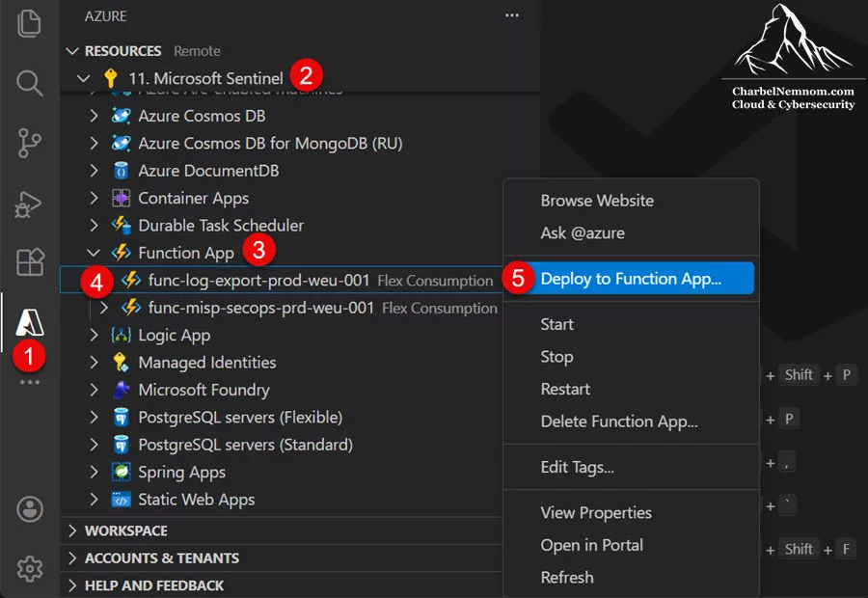Expand the Container Apps node
This screenshot has height=598, width=868.
click(95, 199)
